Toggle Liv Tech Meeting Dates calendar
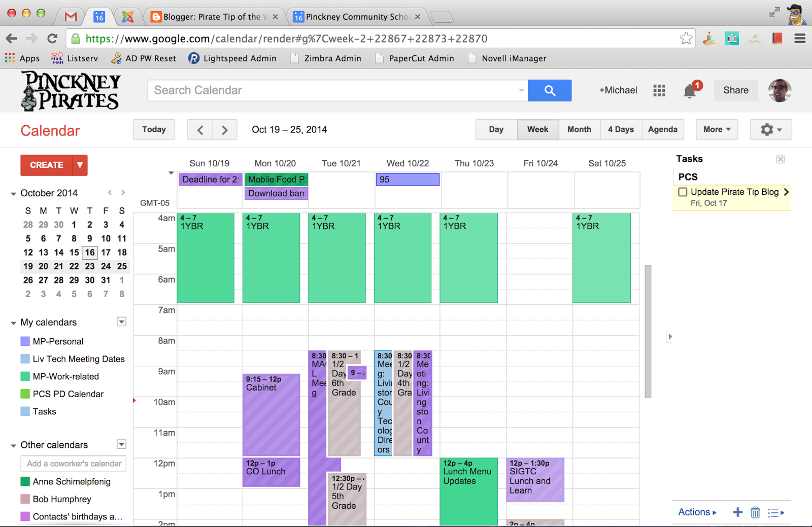 [x=25, y=359]
